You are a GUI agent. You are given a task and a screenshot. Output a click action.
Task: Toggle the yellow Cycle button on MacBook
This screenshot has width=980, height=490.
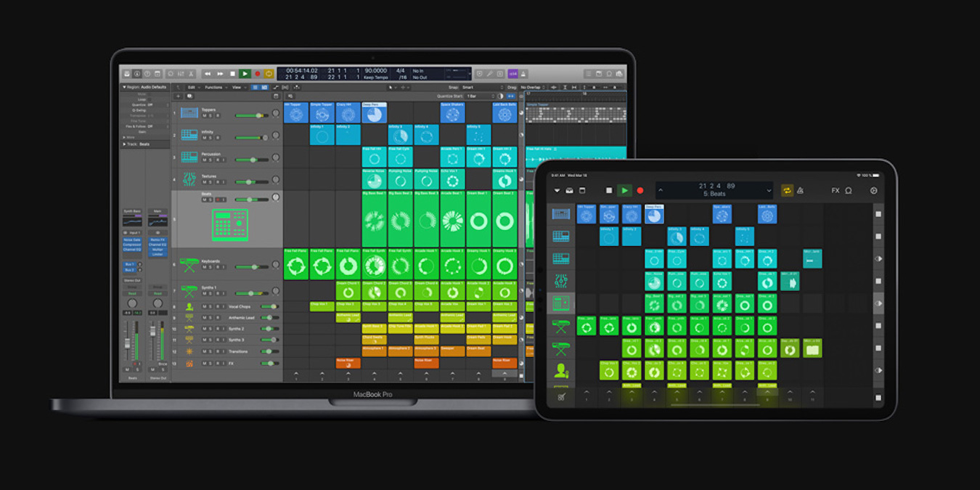[x=269, y=74]
